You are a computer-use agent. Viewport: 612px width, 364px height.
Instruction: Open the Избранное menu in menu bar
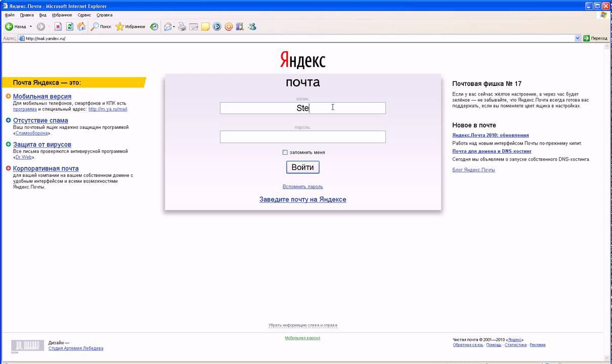(x=62, y=15)
